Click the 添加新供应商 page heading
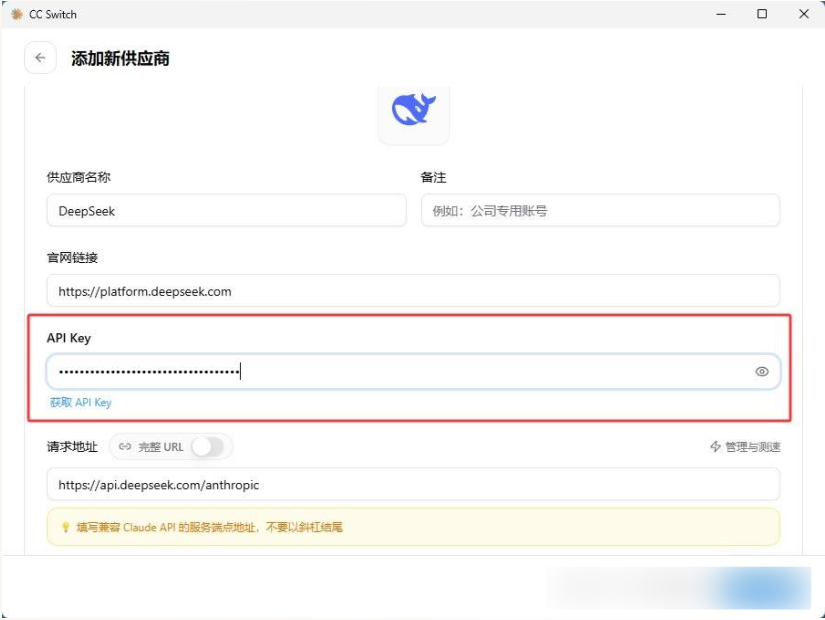 point(120,58)
